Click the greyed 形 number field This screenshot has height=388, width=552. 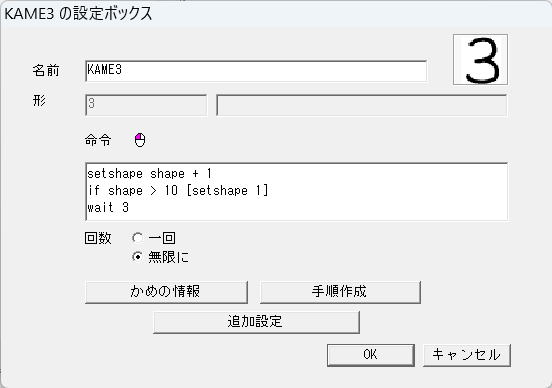(x=146, y=105)
